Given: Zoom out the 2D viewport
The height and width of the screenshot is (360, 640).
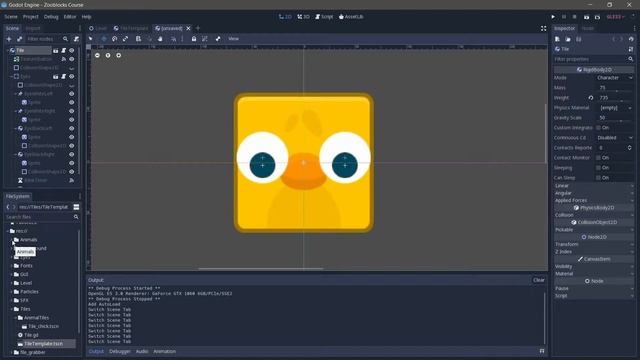Looking at the screenshot, I should click(x=98, y=55).
